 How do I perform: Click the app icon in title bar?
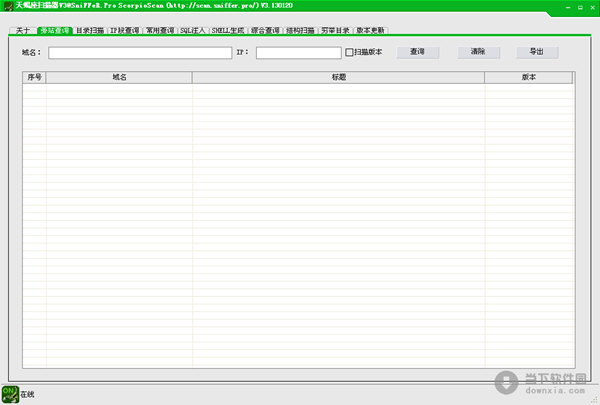(x=6, y=6)
